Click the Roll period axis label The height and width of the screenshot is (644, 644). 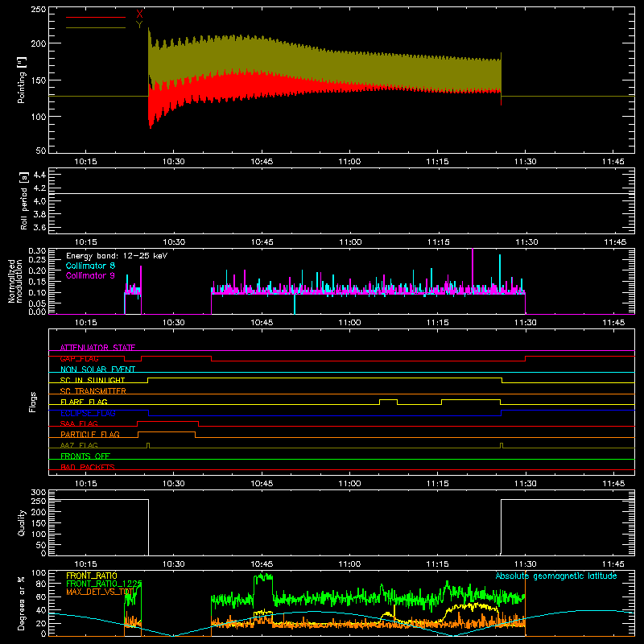click(x=24, y=200)
